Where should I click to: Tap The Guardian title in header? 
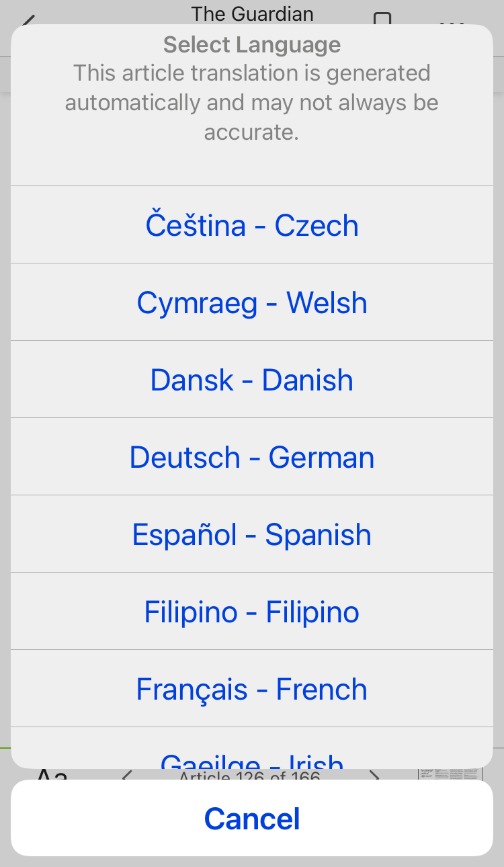[x=252, y=13]
